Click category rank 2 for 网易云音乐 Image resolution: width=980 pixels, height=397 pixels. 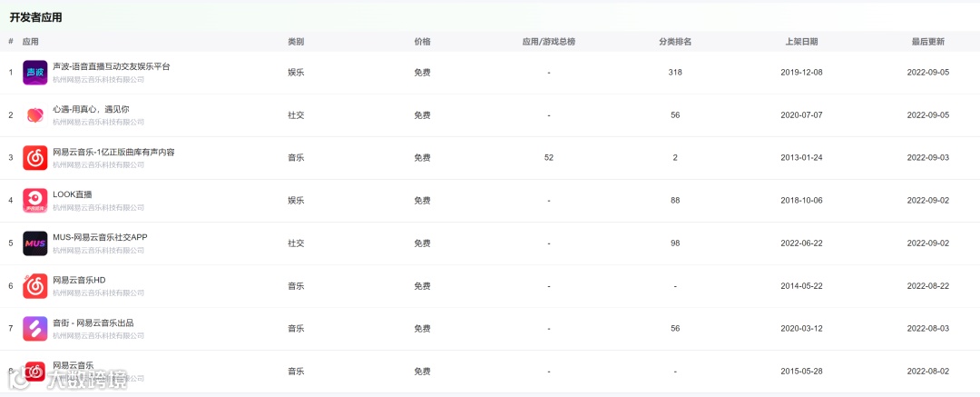pyautogui.click(x=675, y=158)
